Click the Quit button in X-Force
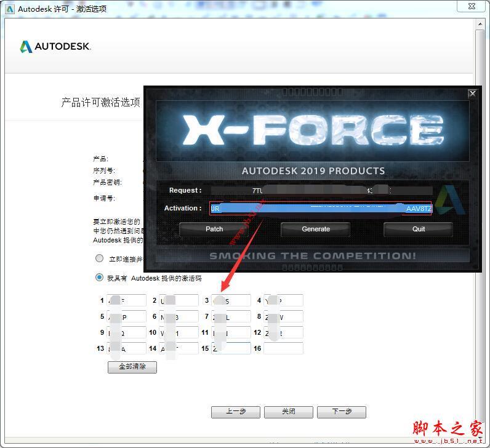The height and width of the screenshot is (448, 490). click(418, 230)
